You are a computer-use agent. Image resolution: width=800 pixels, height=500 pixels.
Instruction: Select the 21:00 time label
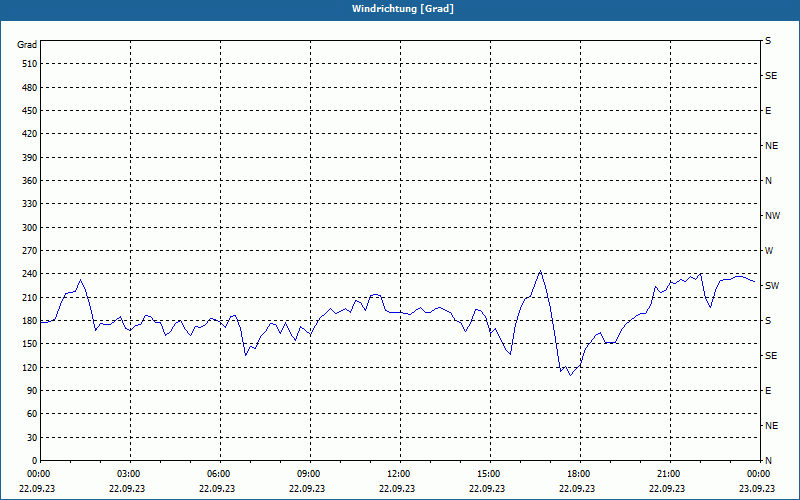[667, 473]
